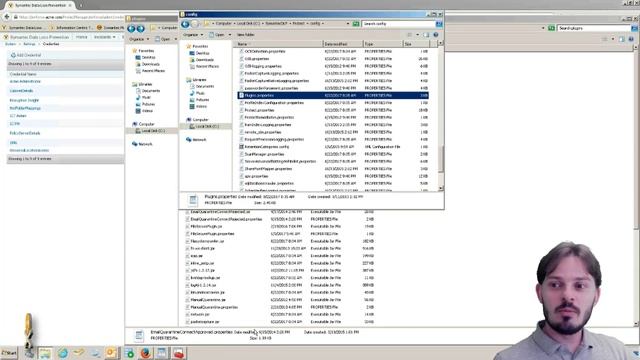Expand the Open button dropdown arrow in config window
Viewport: 640px width, 360px height.
(x=230, y=35)
